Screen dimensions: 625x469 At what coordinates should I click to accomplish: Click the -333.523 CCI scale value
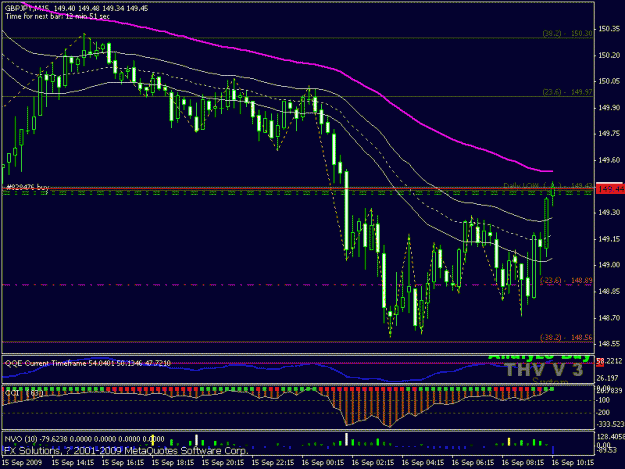point(610,424)
